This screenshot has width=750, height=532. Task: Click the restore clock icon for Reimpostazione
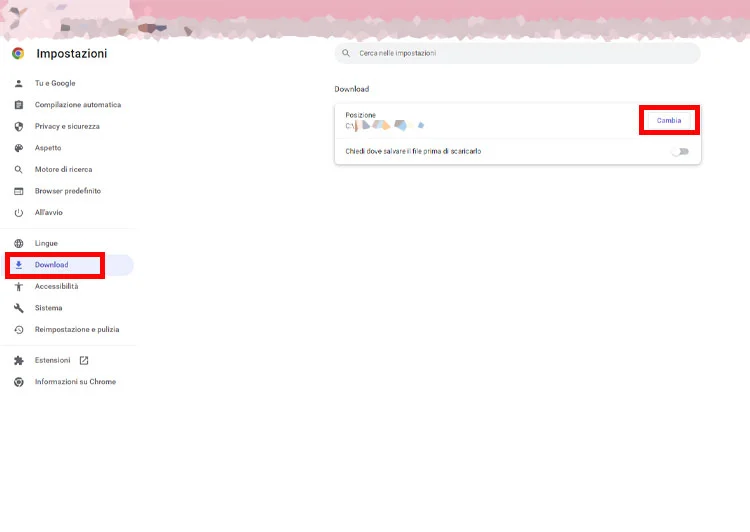click(19, 330)
